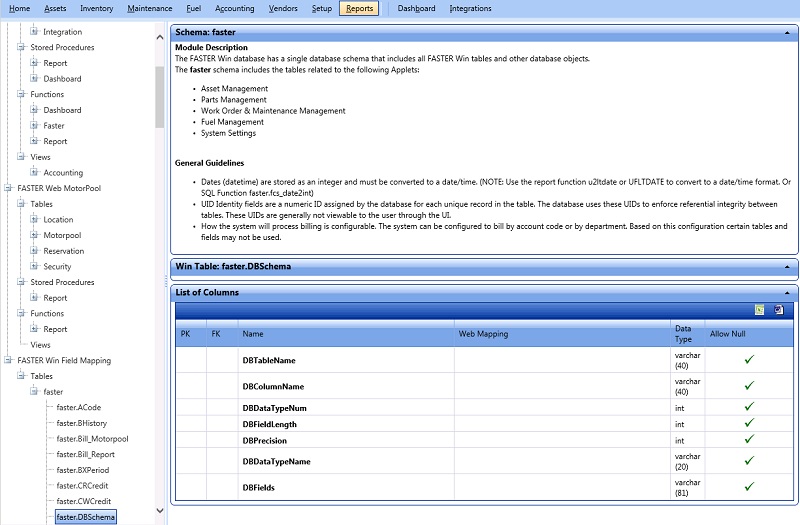Image resolution: width=800 pixels, height=525 pixels.
Task: Click the varchar (20) data type cell
Action: (687, 461)
